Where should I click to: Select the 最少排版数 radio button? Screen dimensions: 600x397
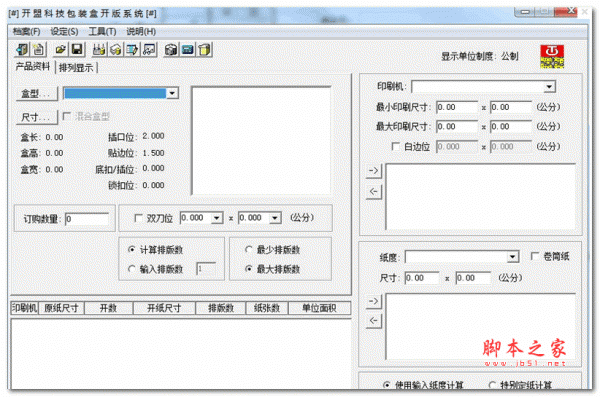click(249, 250)
